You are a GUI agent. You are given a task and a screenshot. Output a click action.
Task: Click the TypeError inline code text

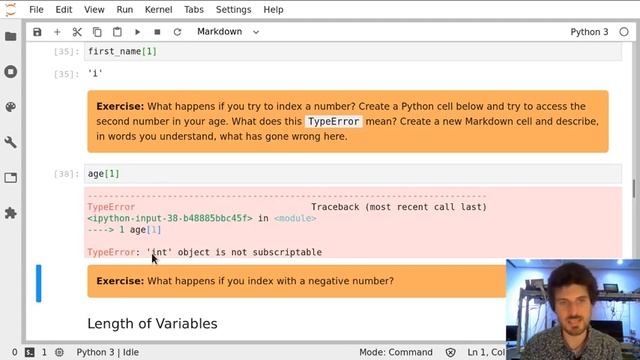pos(333,122)
